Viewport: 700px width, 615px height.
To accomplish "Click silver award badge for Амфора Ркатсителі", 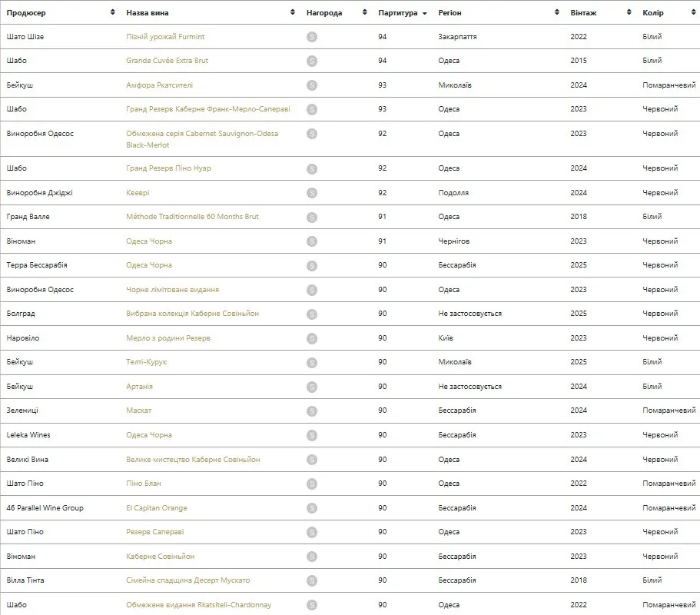I will (312, 85).
